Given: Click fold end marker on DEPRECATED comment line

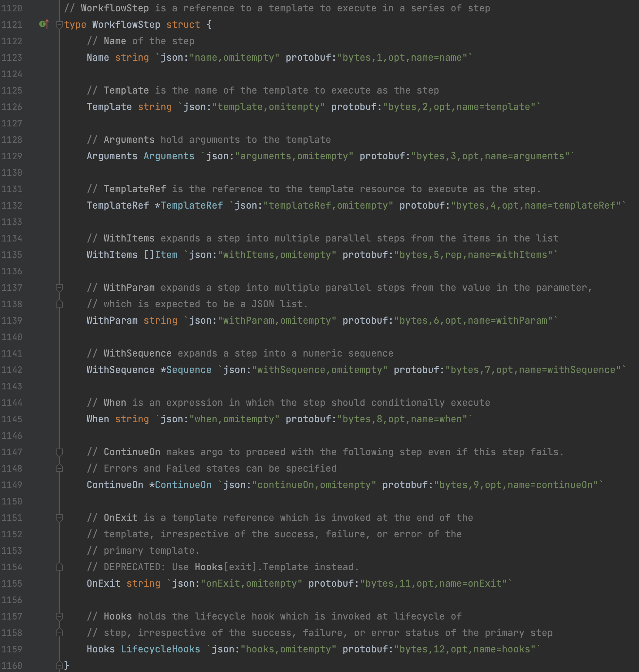Looking at the screenshot, I should (59, 567).
